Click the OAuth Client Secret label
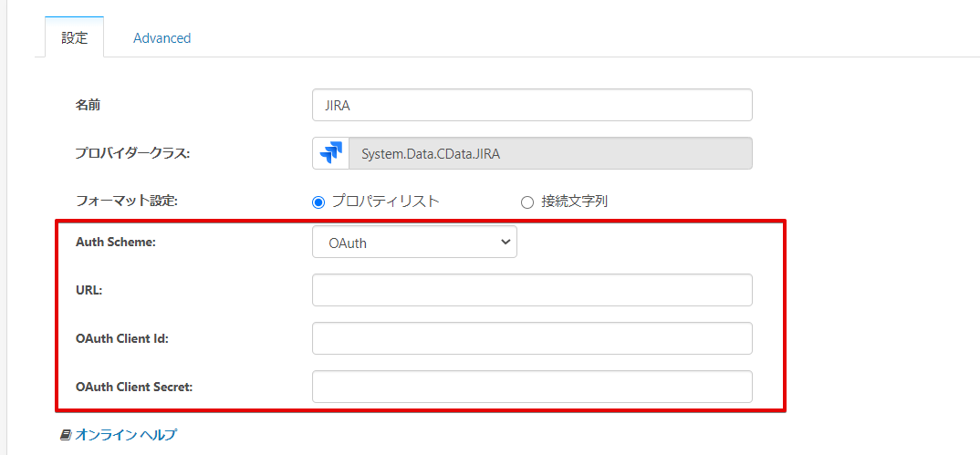Screen dimensions: 980x455 click(133, 387)
